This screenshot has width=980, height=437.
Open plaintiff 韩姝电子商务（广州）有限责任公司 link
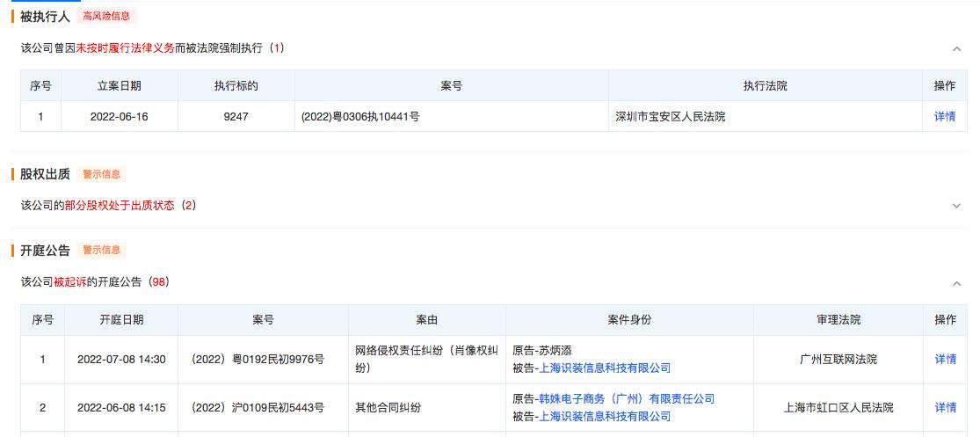pyautogui.click(x=627, y=399)
